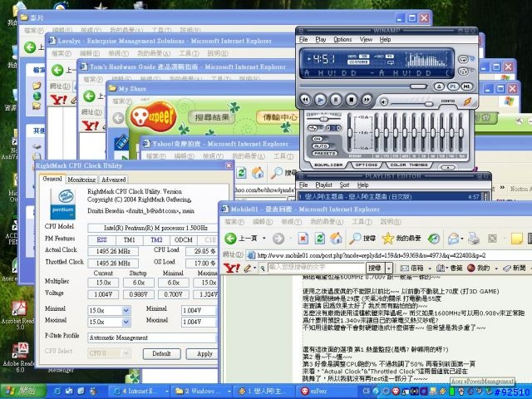Click Winamp play button

[x=320, y=100]
